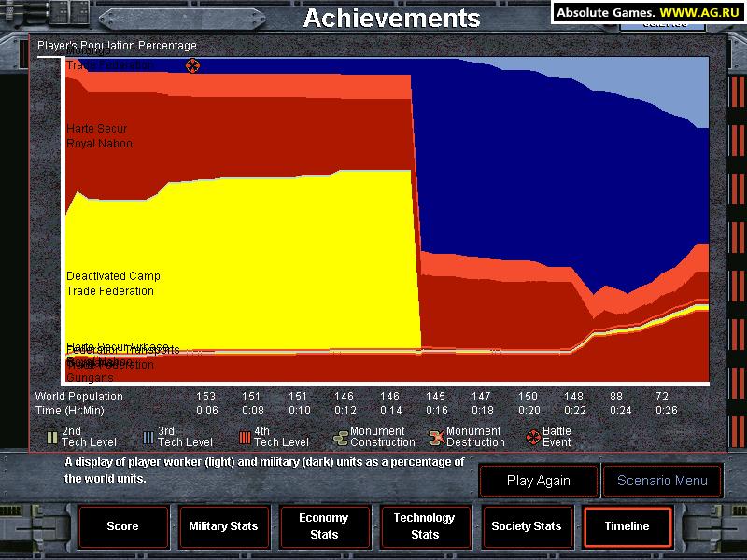Open the Score tab
The image size is (747, 560).
pos(122,526)
